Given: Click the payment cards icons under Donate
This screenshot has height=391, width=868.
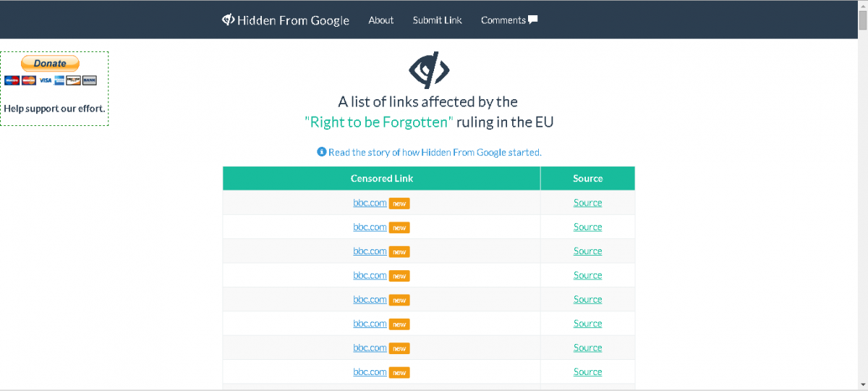Looking at the screenshot, I should [51, 80].
